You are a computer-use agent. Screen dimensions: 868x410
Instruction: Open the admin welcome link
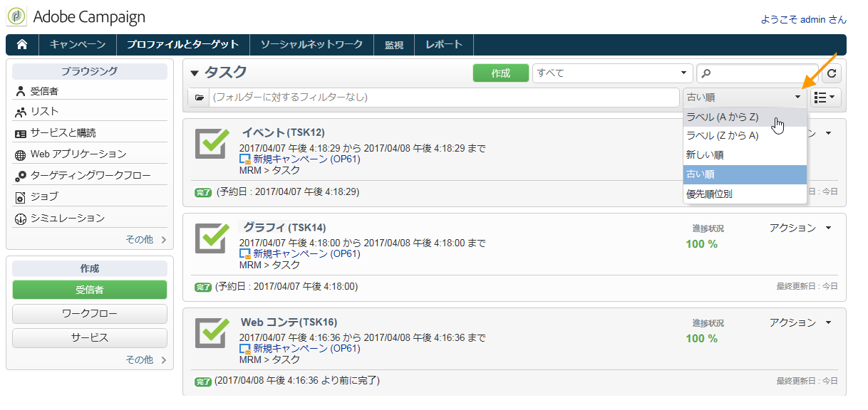click(x=803, y=20)
